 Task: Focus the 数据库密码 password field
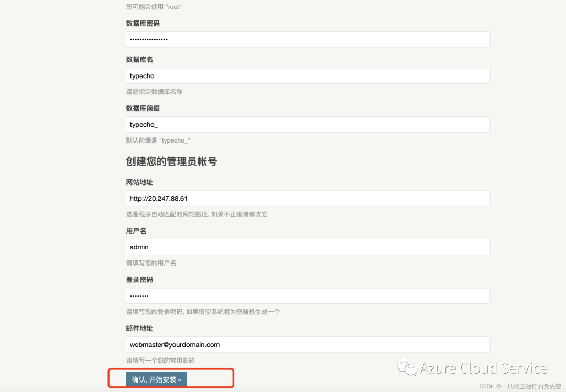(308, 39)
